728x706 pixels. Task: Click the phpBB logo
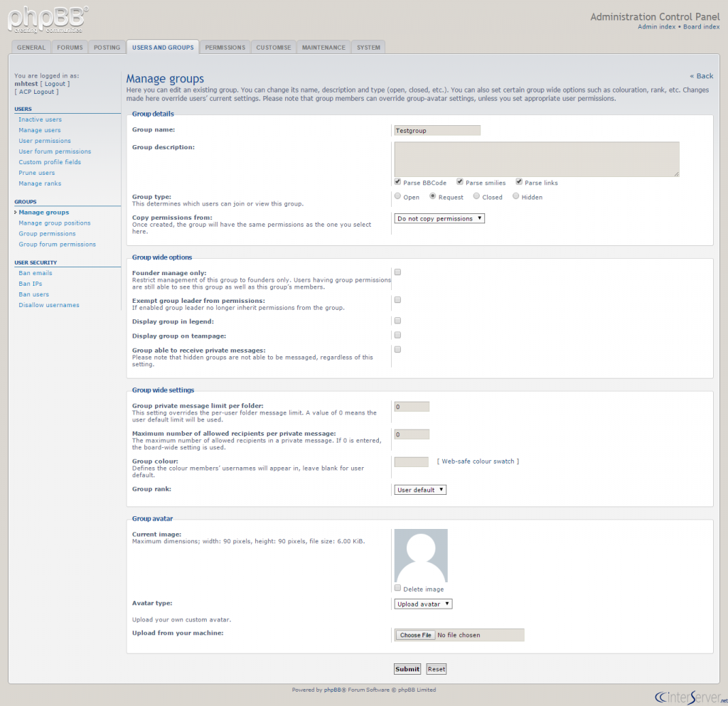(48, 20)
